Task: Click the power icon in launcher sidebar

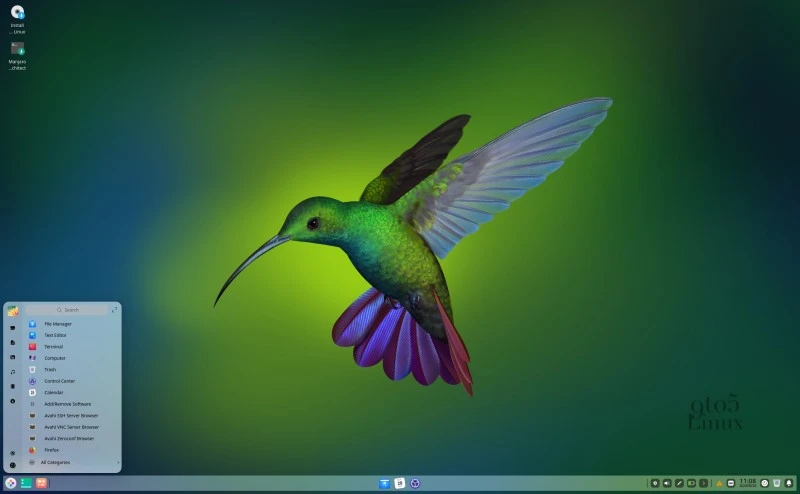Action: point(13,465)
